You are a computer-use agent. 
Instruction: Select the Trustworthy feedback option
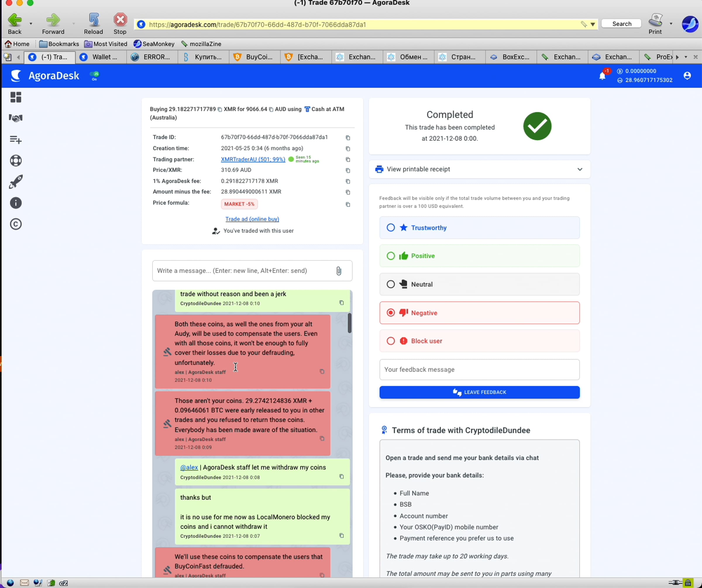tap(390, 228)
